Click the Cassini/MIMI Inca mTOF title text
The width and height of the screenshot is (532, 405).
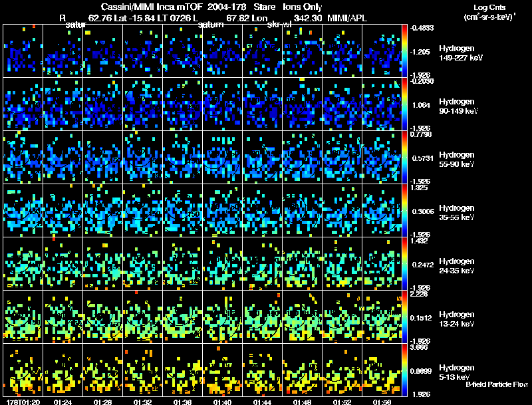[152, 7]
